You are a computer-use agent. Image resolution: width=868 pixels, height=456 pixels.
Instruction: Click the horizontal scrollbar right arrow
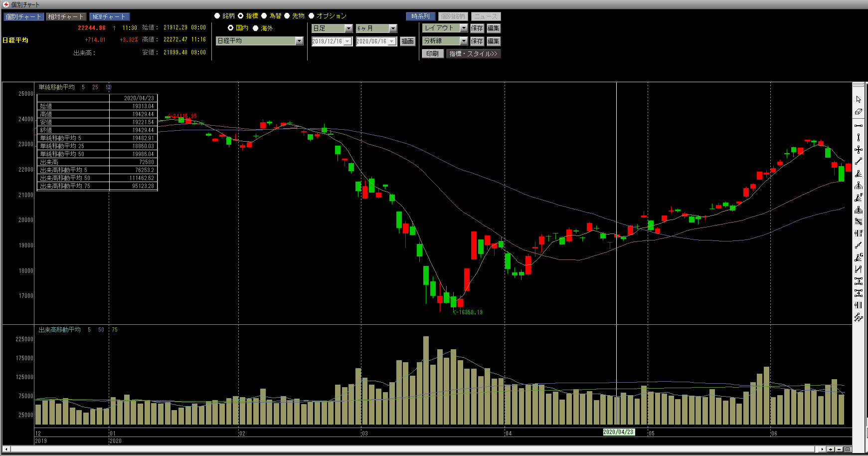[822, 449]
